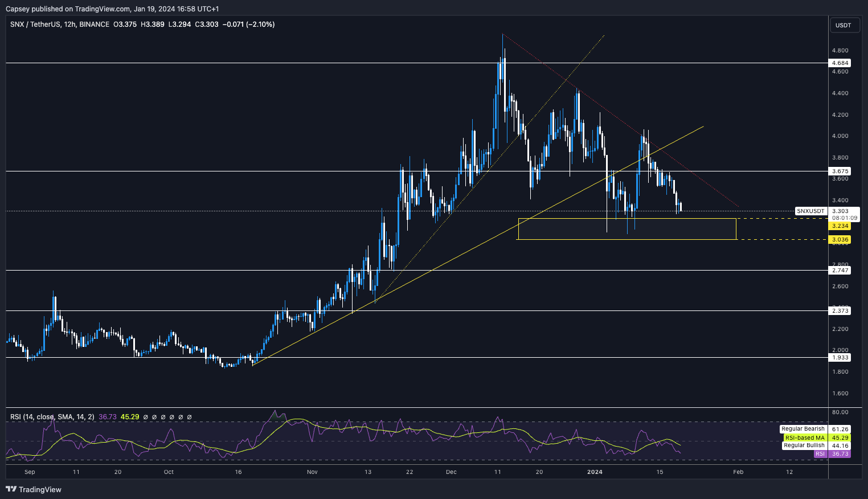Click the −0.071 (−2.10%) change value

(x=248, y=24)
